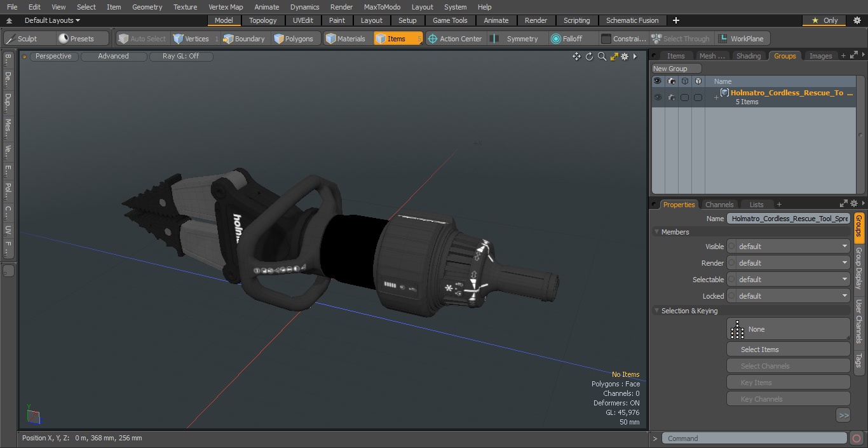Toggle visibility eye for Holmatro group
868x448 pixels.
658,97
